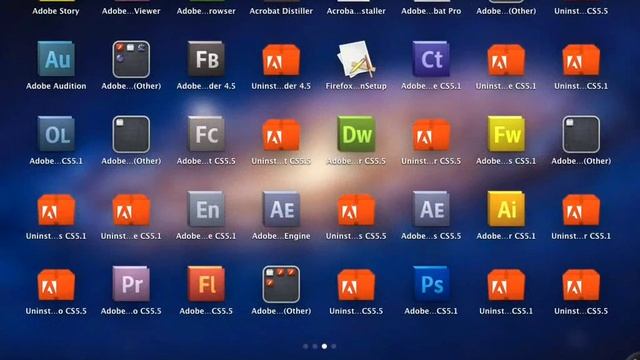Click the 'Adobe Story' label
The height and width of the screenshot is (360, 640).
(56, 11)
